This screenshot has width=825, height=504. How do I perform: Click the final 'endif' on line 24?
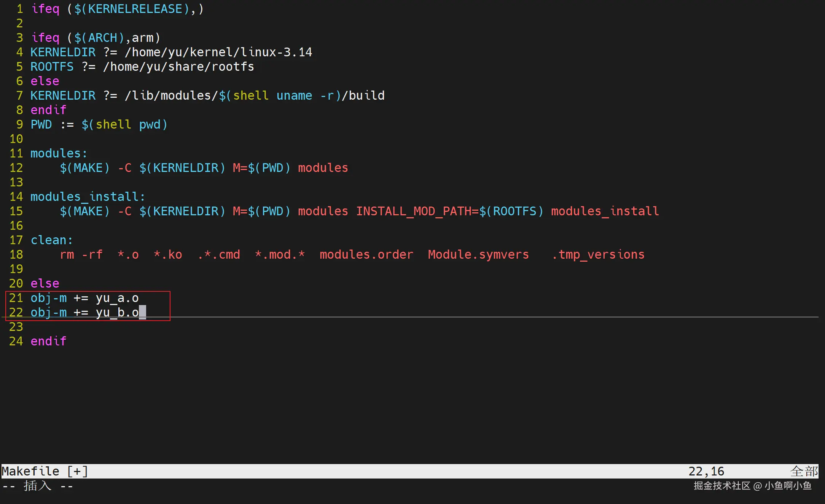(48, 341)
